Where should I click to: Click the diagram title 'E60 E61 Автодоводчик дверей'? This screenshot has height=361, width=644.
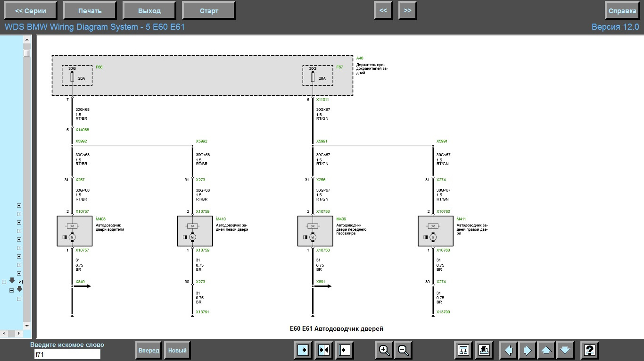coord(336,328)
